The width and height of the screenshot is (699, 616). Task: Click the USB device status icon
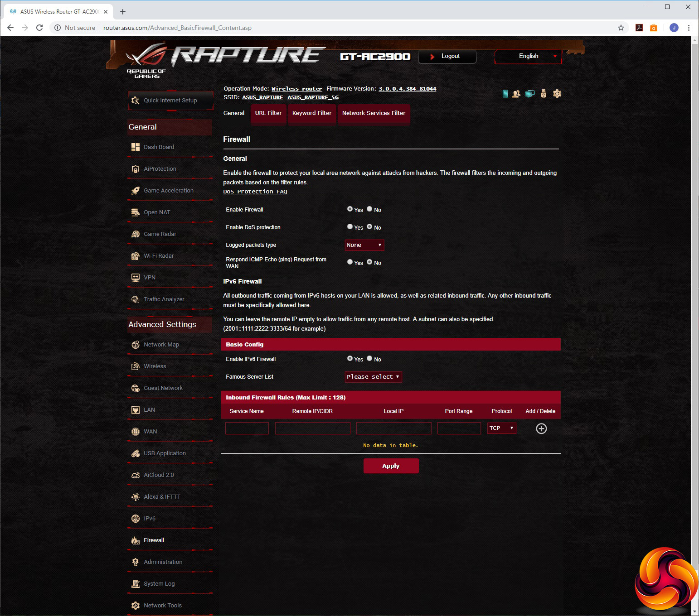point(544,94)
